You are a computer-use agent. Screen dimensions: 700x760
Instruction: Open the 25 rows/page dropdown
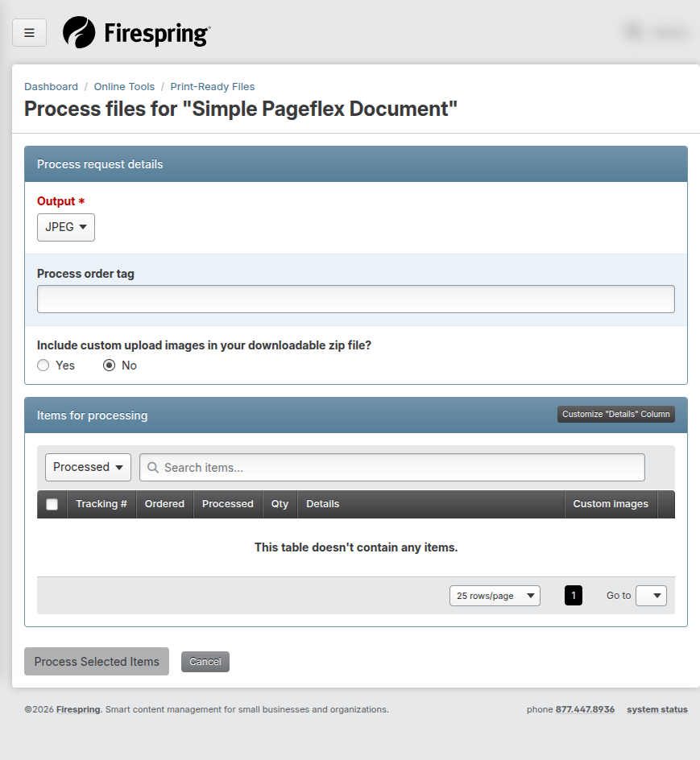(x=495, y=596)
